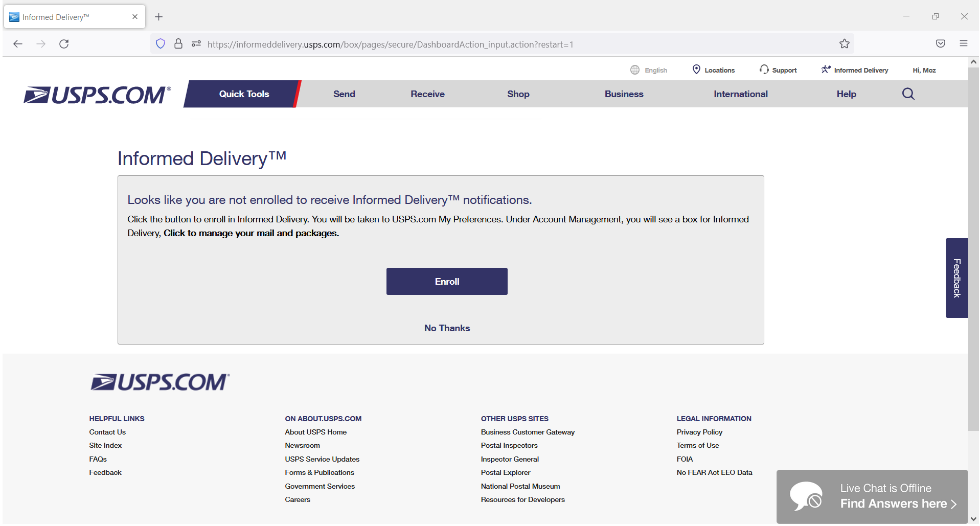Open the Feedback side tab
This screenshot has height=526, width=980.
956,278
